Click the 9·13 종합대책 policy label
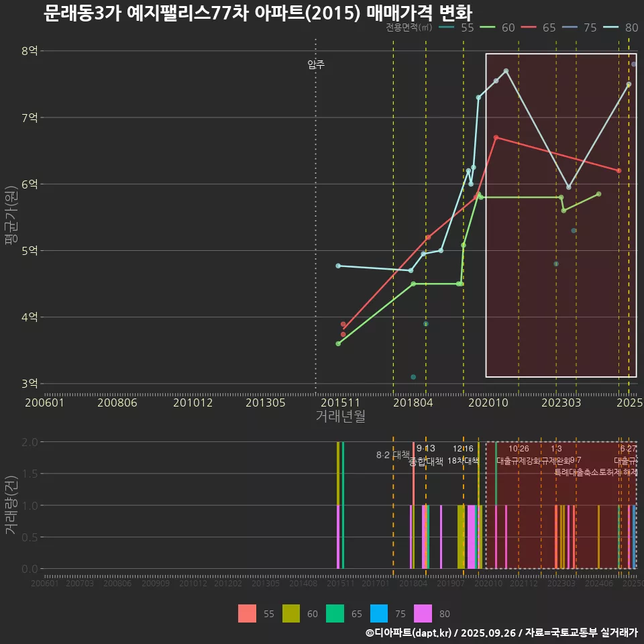The height and width of the screenshot is (644, 644). click(426, 455)
